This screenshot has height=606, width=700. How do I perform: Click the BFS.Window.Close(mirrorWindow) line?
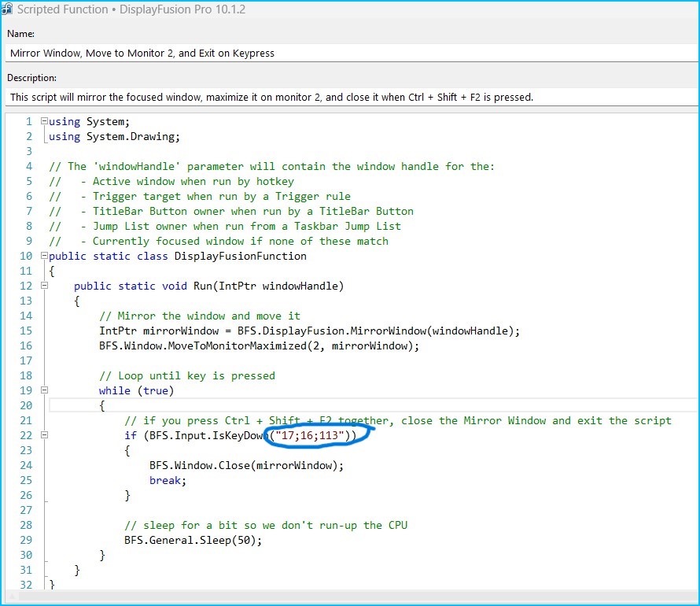tap(246, 465)
